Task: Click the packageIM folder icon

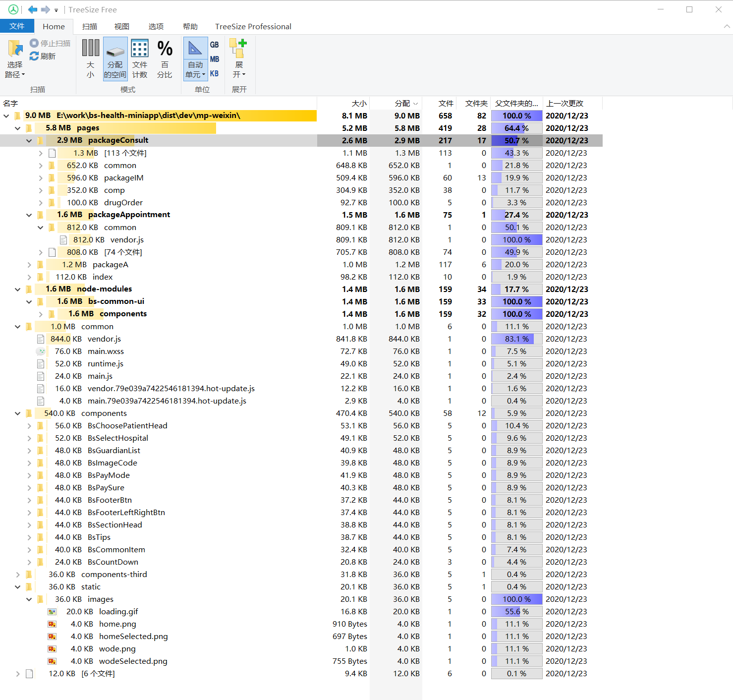Action: [52, 178]
